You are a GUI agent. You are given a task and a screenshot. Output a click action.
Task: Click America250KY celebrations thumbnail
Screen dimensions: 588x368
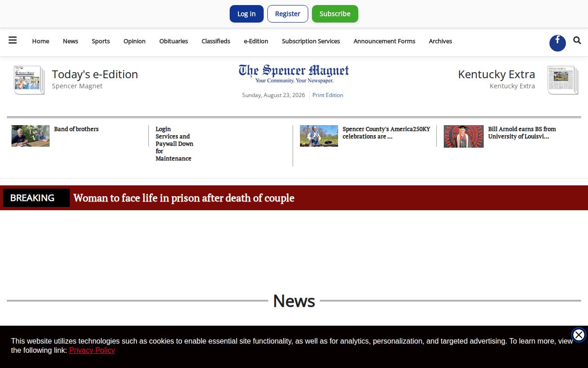click(x=319, y=136)
